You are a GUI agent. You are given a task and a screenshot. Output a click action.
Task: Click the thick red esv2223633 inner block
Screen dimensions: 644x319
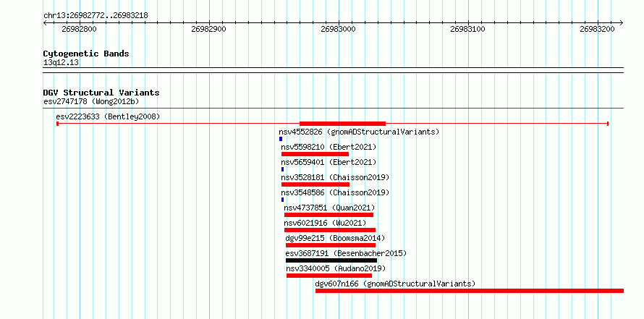point(342,124)
